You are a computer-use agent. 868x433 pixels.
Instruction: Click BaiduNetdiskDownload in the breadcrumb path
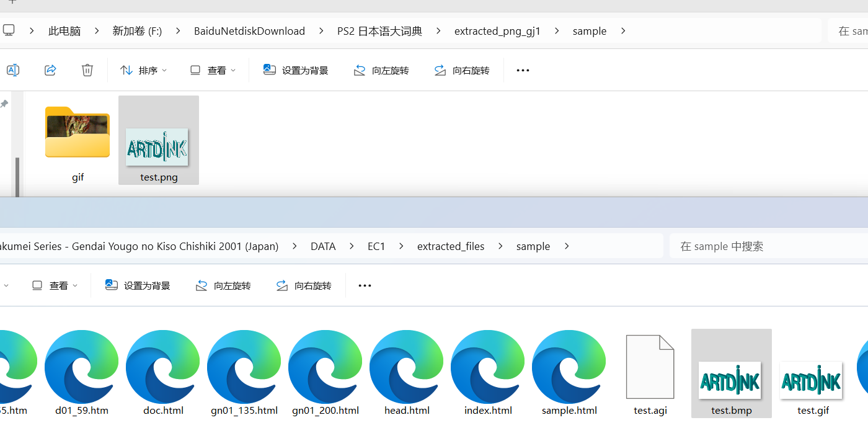click(x=249, y=31)
